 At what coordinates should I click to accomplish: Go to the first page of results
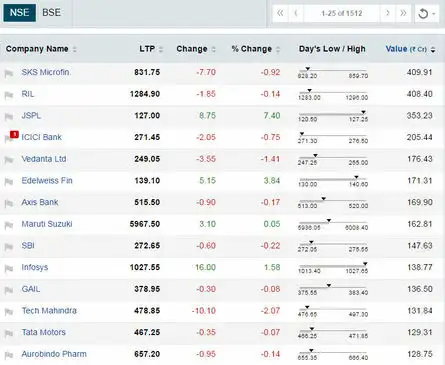pos(280,13)
